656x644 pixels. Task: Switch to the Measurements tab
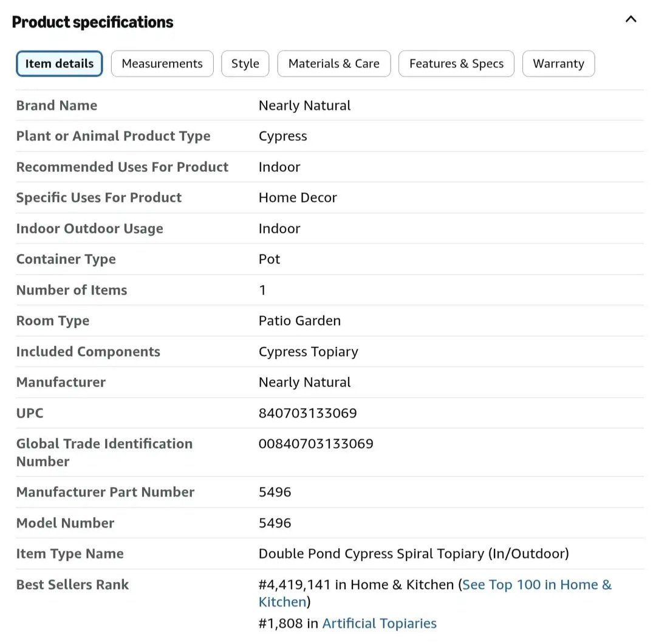click(162, 64)
